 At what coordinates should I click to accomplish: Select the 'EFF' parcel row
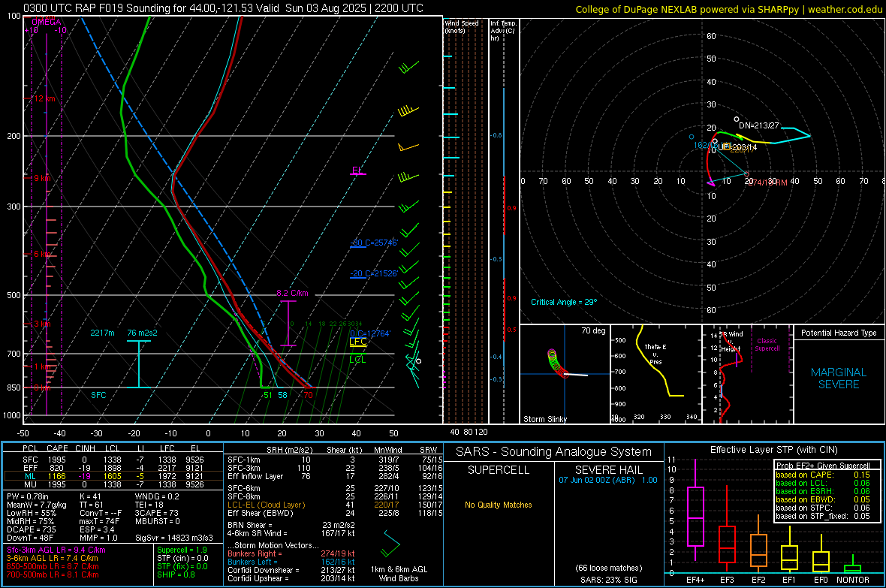pyautogui.click(x=113, y=468)
